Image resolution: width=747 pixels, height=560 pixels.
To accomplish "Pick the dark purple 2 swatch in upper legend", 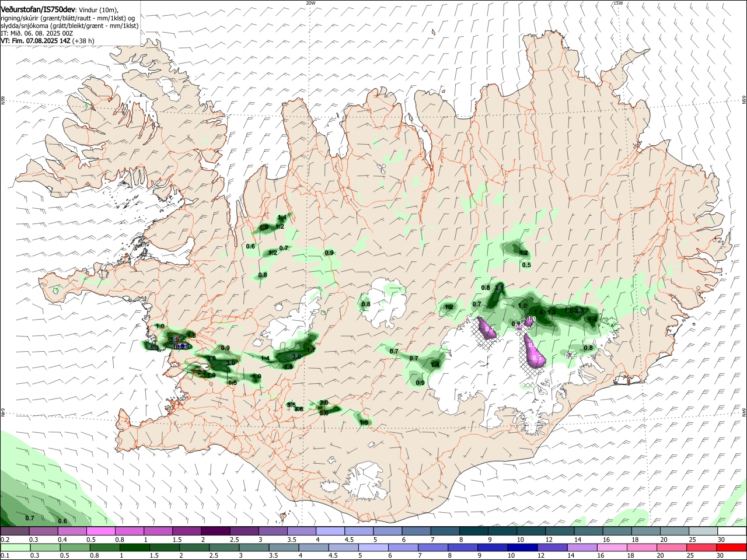I will pyautogui.click(x=215, y=531).
